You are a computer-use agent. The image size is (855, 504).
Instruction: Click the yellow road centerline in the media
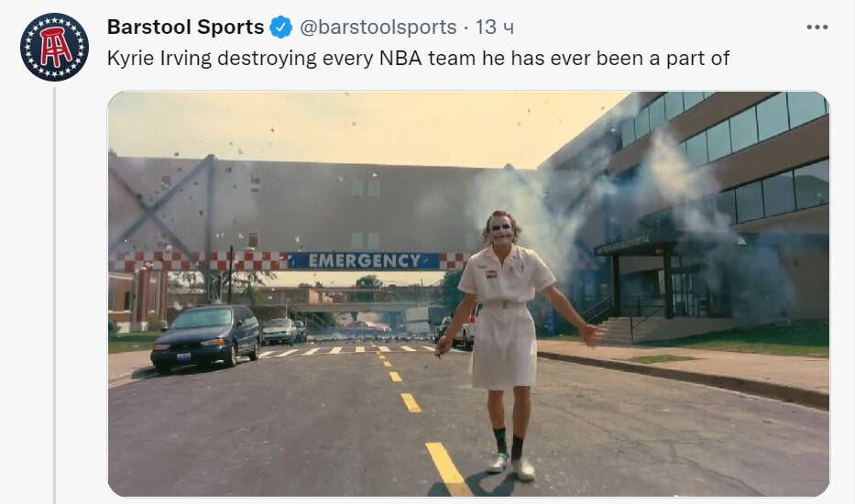[410, 402]
